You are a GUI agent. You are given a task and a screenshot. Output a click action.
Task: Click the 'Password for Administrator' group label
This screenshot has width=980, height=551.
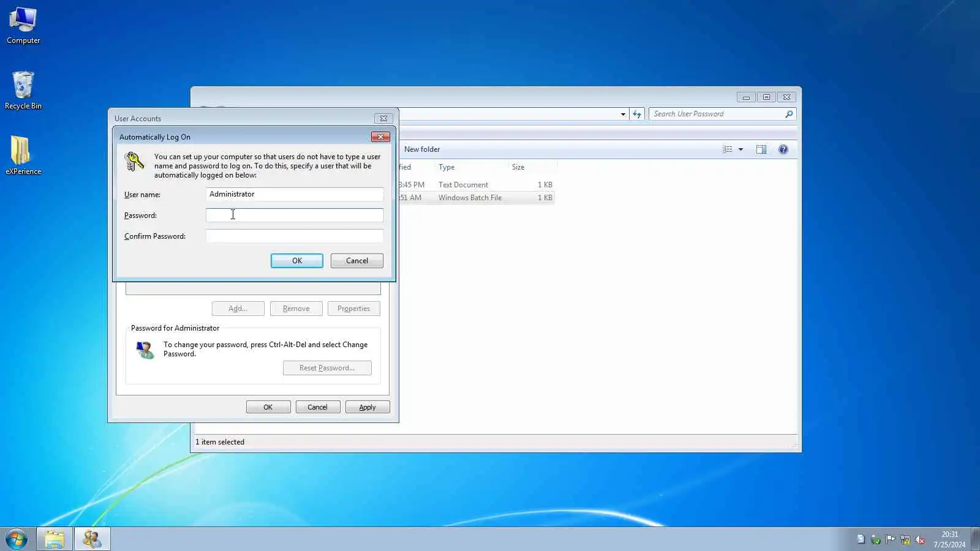point(175,328)
